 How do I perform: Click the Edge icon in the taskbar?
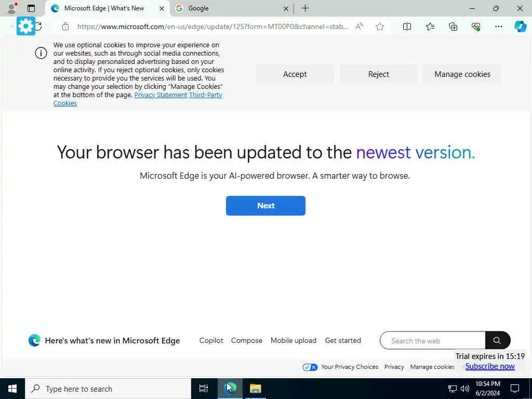point(230,389)
